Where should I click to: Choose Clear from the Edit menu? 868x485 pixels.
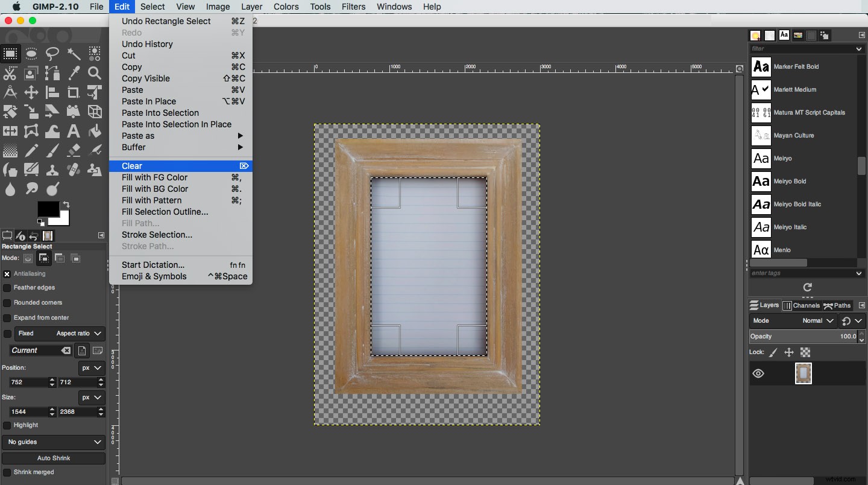pyautogui.click(x=132, y=166)
